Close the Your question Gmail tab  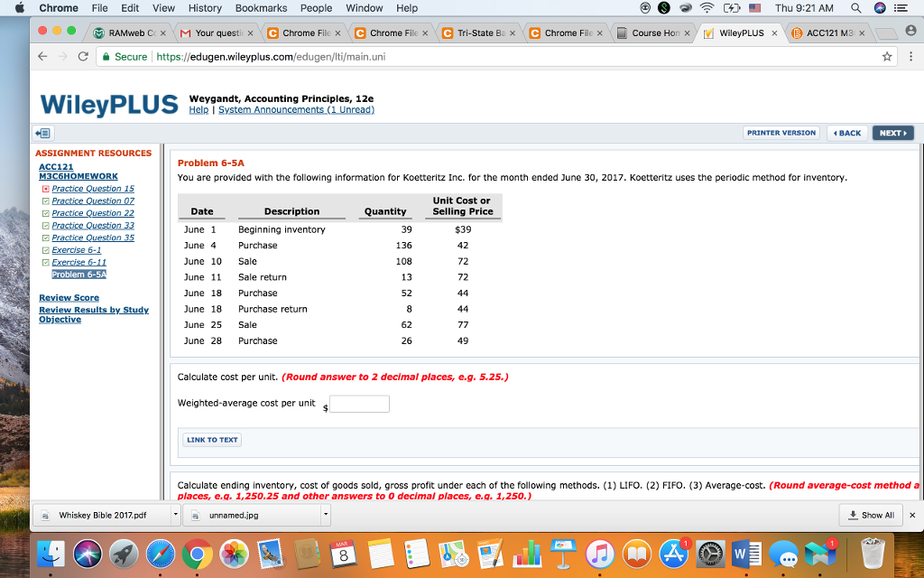pyautogui.click(x=251, y=33)
